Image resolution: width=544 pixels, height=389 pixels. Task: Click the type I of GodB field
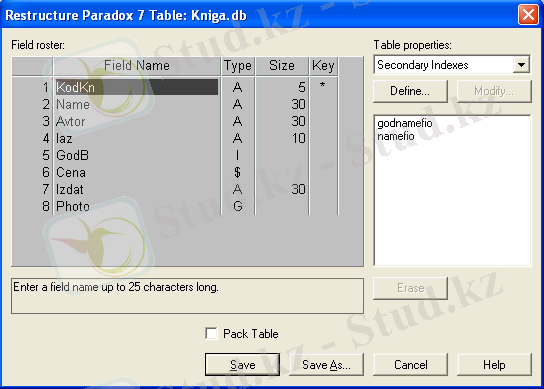coord(237,155)
